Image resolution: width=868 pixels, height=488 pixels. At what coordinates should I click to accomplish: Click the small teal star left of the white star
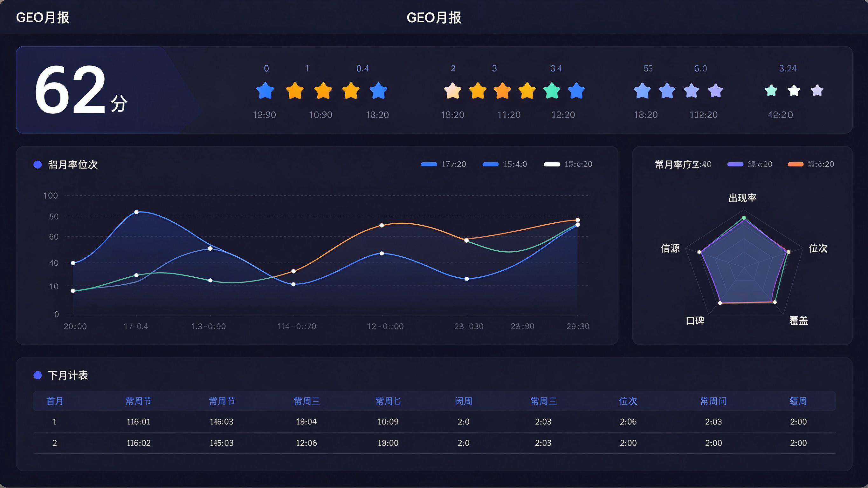point(771,91)
